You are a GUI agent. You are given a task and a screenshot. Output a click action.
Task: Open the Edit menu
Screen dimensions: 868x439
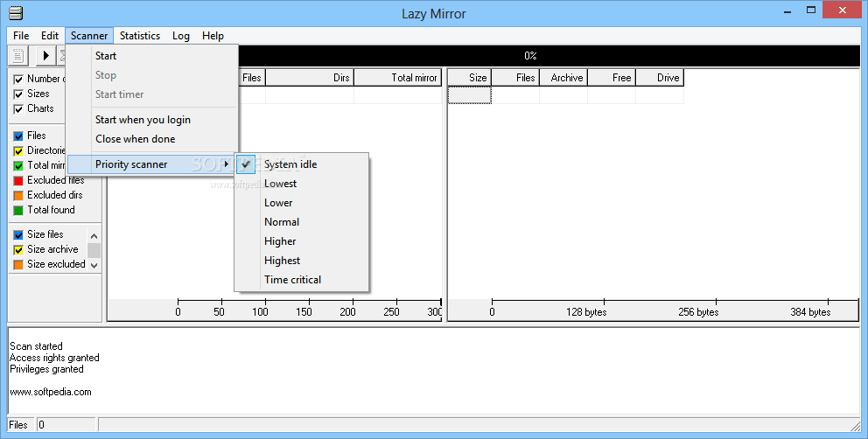tap(50, 36)
